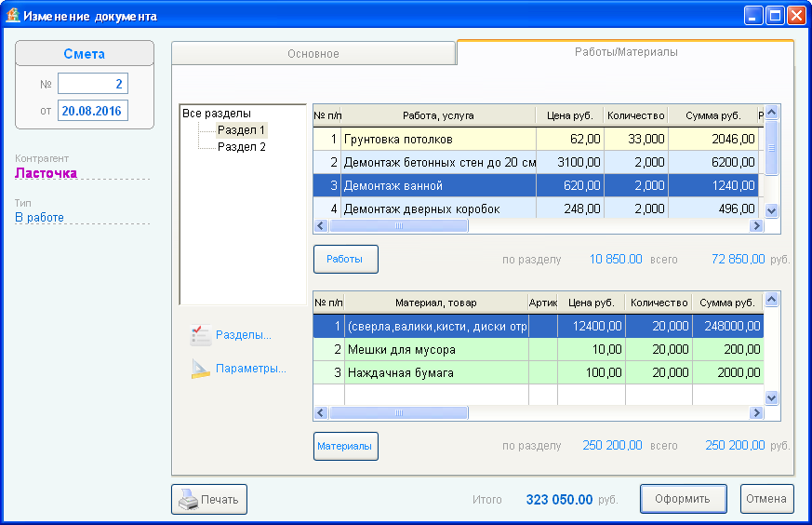Select the Мешки для мусора row
The image size is (812, 525).
pyautogui.click(x=539, y=349)
